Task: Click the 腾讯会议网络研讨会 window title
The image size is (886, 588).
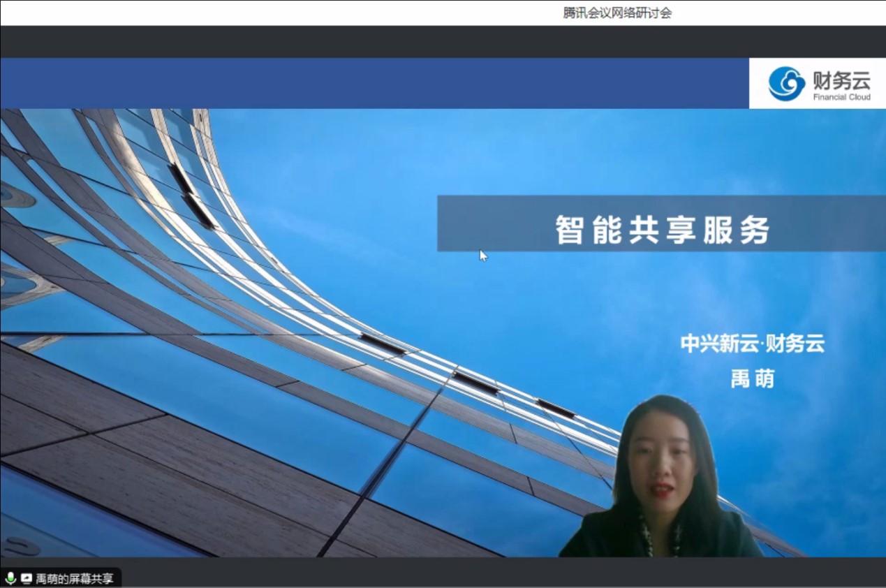Action: tap(617, 13)
